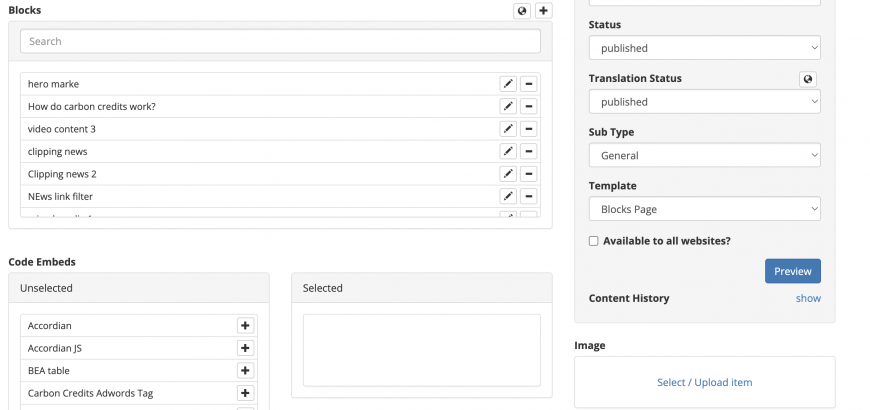870x410 pixels.
Task: Add the BEA table code embed
Action: click(x=245, y=371)
